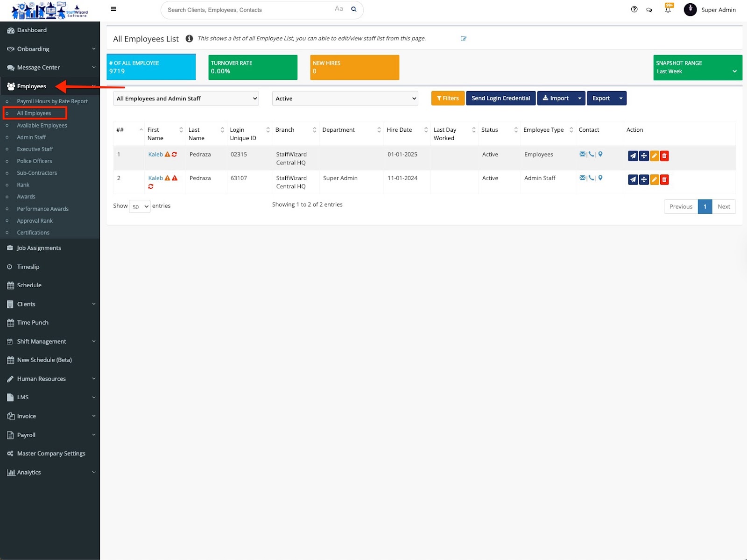
Task: Click the edit icon beside the page description
Action: click(x=464, y=39)
